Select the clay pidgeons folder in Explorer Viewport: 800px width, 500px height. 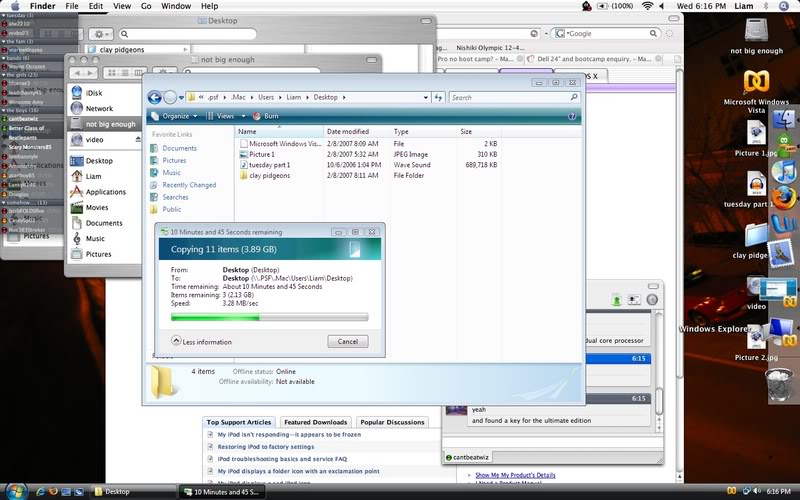coord(369,176)
